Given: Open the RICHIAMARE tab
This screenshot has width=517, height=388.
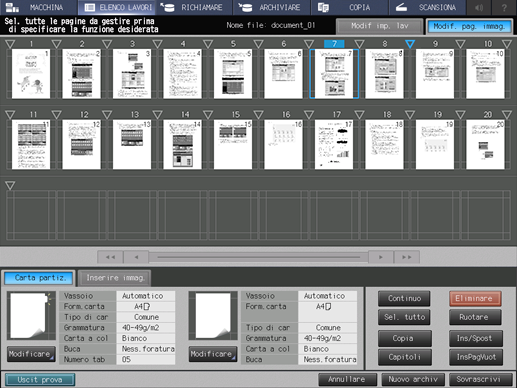Looking at the screenshot, I should coord(194,7).
